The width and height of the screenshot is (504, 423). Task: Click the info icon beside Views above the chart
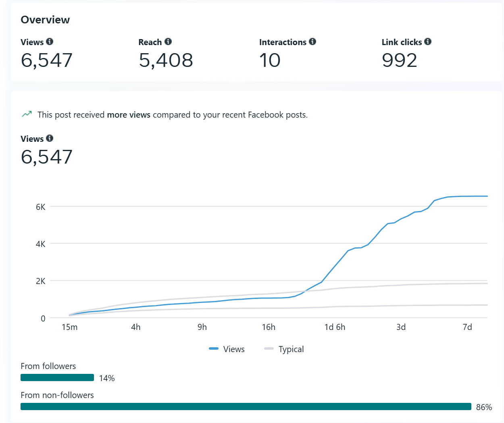pos(50,138)
